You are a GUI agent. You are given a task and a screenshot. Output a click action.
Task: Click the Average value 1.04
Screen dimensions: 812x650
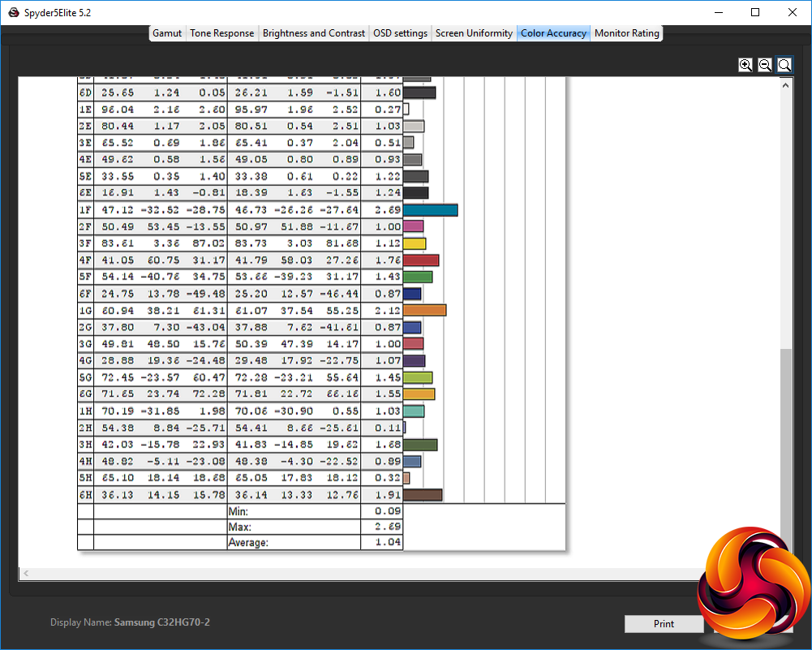click(388, 542)
